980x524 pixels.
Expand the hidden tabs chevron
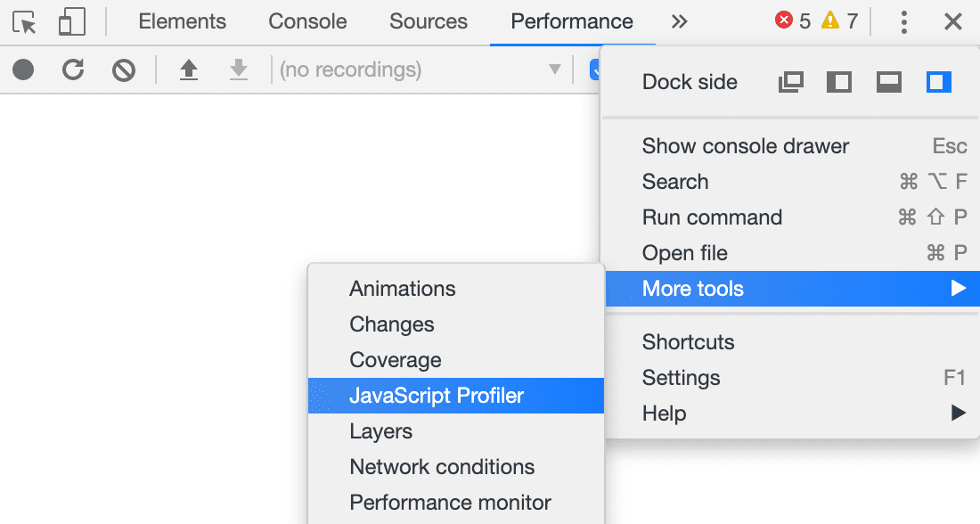coord(680,22)
